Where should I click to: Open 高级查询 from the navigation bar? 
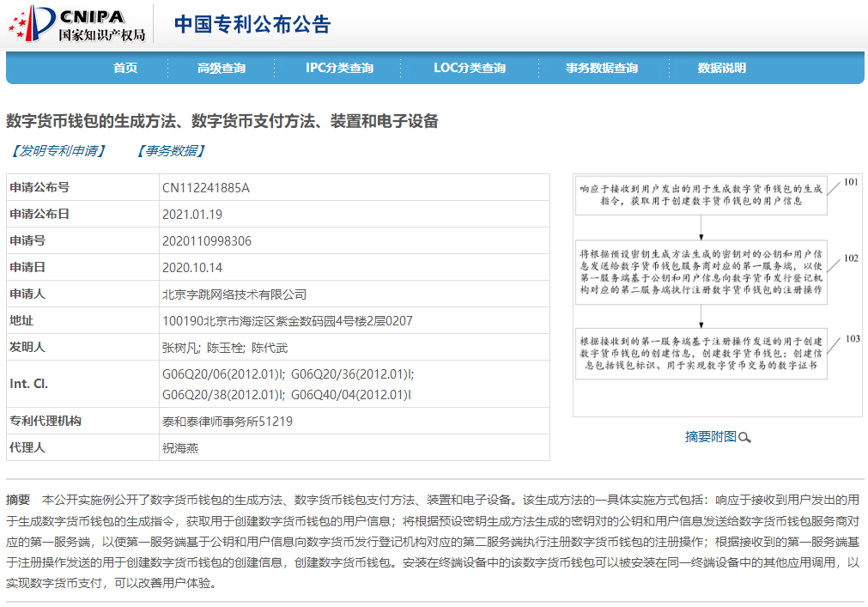click(223, 68)
